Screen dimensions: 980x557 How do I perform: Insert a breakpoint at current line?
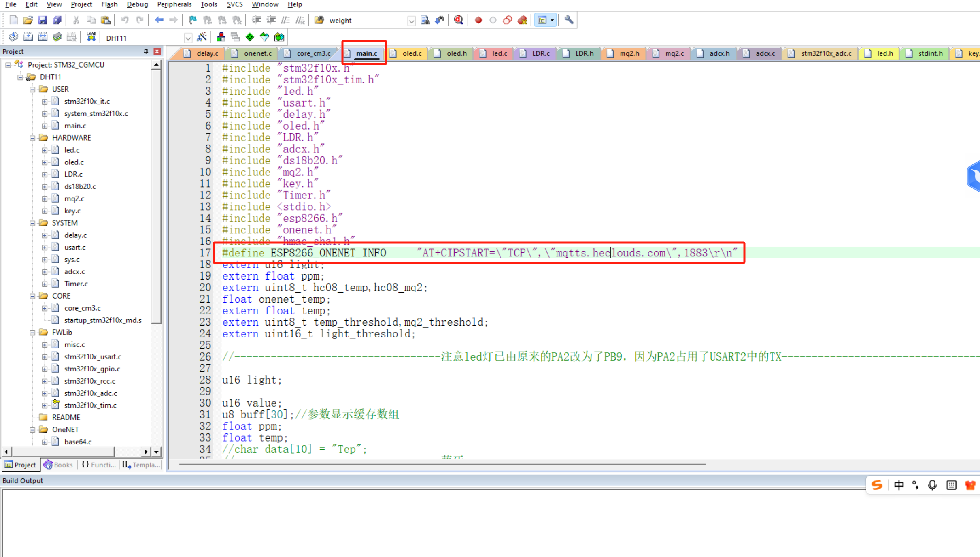coord(478,20)
